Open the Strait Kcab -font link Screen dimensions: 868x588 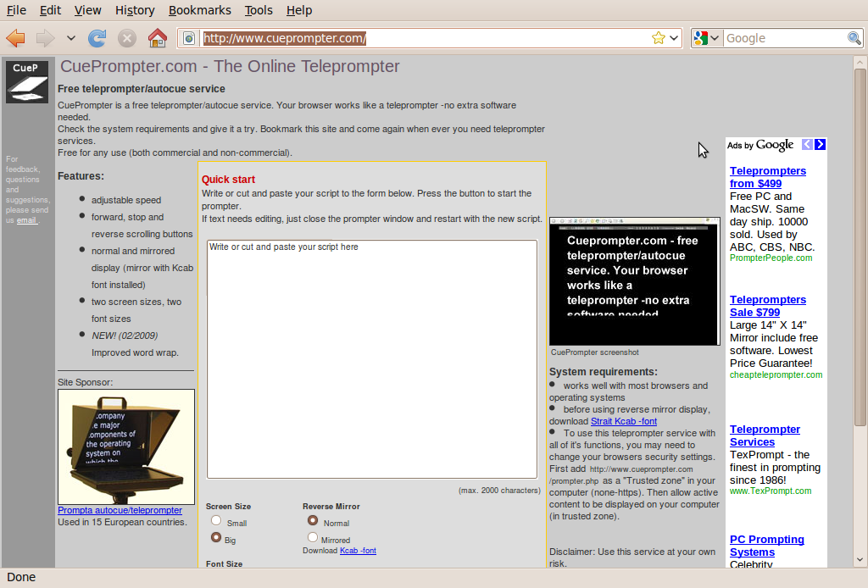pos(624,421)
